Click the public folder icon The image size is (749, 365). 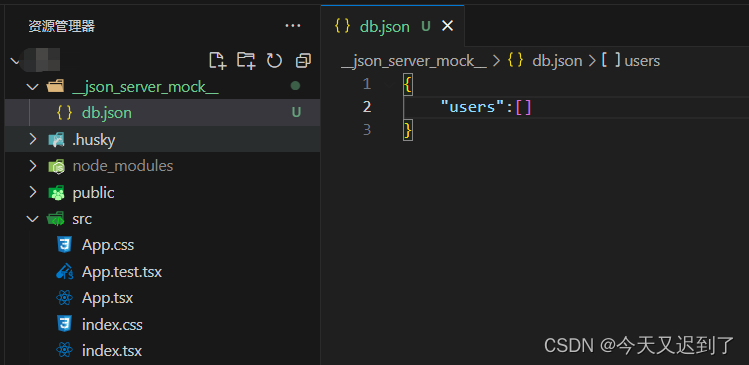click(x=56, y=193)
